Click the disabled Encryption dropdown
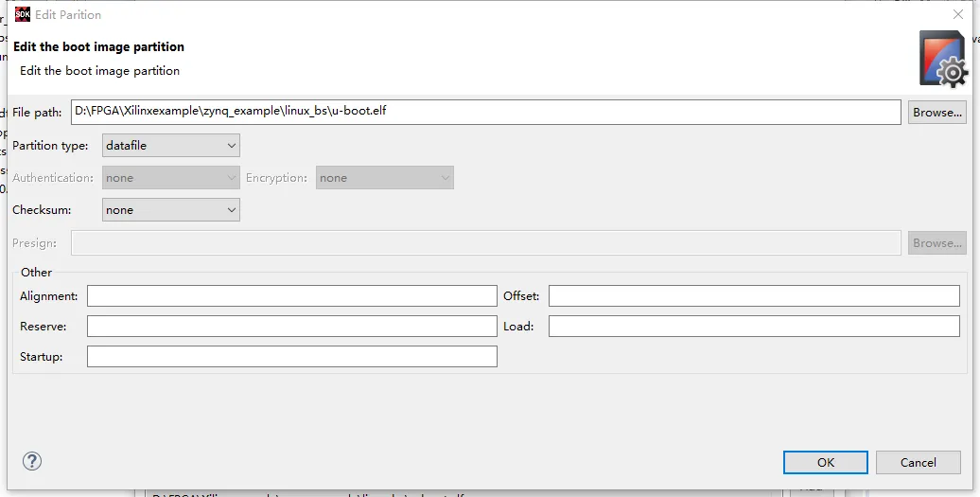Viewport: 980px width, 497px height. pyautogui.click(x=384, y=178)
